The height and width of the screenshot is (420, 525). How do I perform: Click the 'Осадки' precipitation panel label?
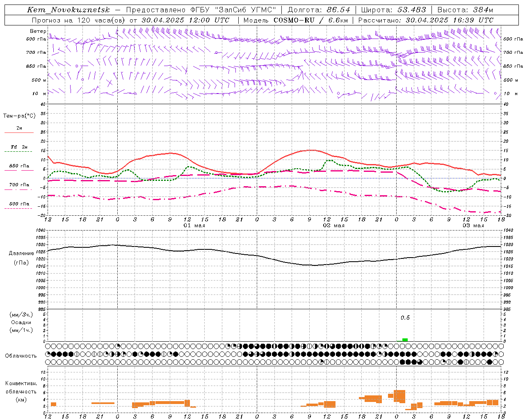21,322
